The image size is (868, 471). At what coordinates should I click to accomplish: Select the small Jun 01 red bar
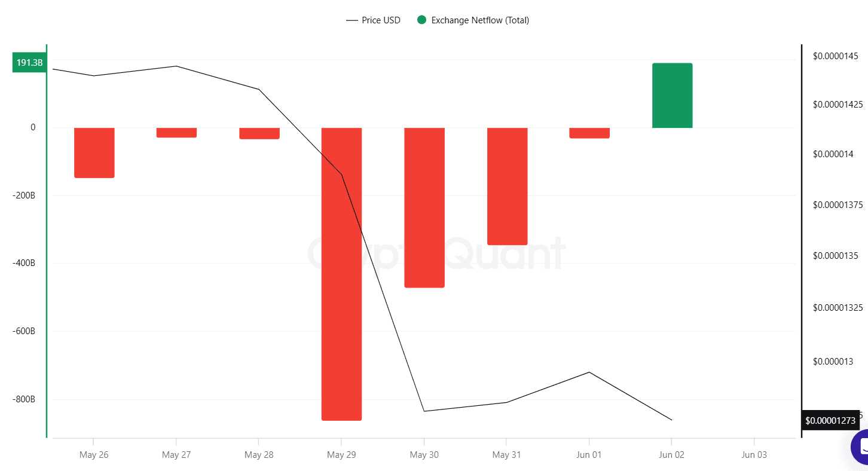tap(589, 133)
